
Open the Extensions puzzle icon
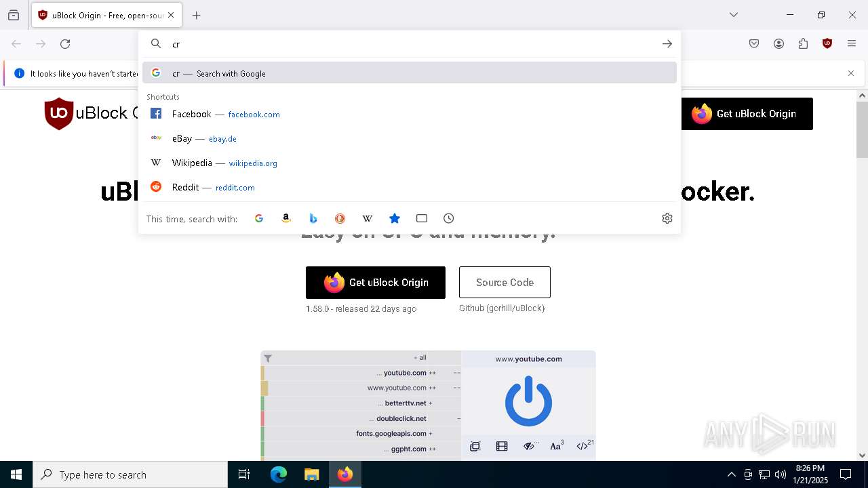pyautogui.click(x=803, y=44)
